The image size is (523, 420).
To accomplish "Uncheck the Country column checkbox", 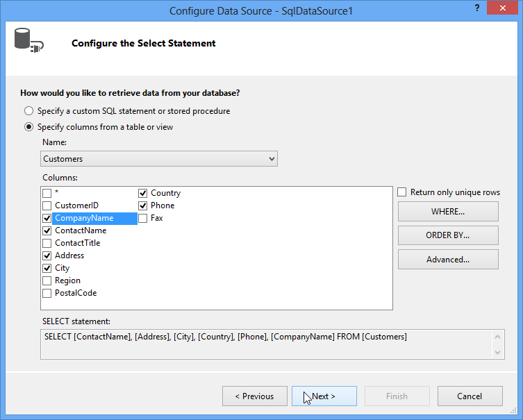I will pyautogui.click(x=143, y=193).
